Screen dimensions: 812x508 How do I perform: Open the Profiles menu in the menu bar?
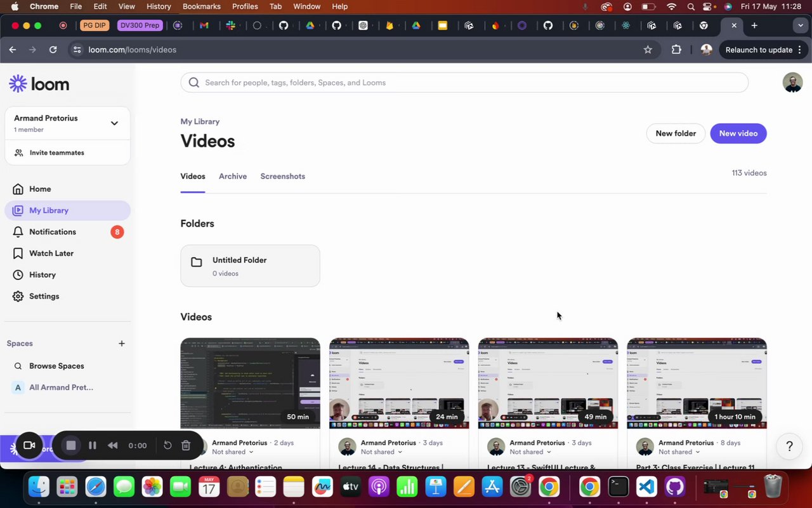pos(245,6)
